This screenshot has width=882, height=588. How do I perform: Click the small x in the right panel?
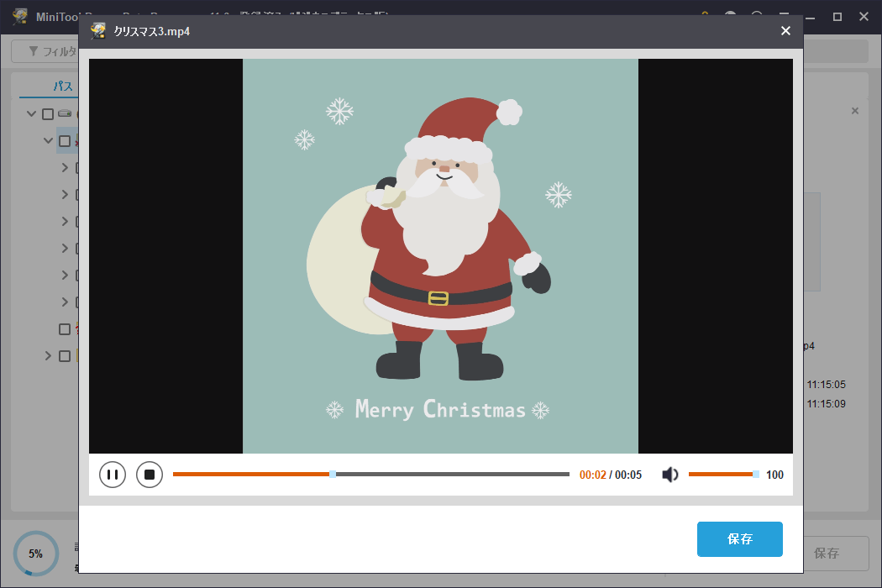point(855,111)
